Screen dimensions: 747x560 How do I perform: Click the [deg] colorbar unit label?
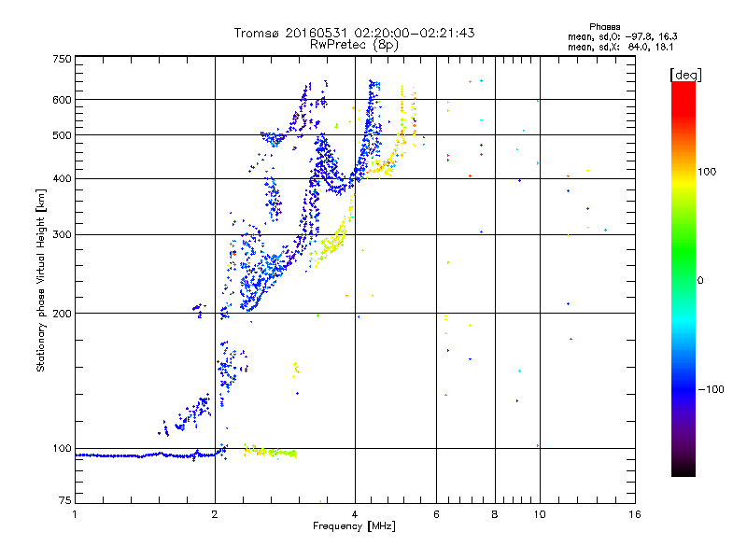pos(686,74)
